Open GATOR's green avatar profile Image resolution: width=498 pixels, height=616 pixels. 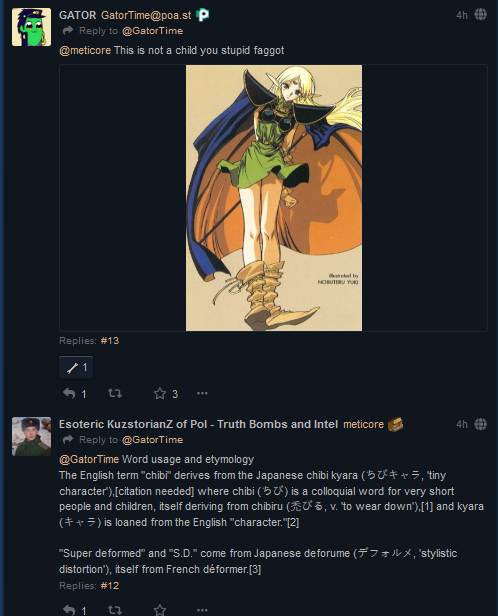pyautogui.click(x=31, y=27)
